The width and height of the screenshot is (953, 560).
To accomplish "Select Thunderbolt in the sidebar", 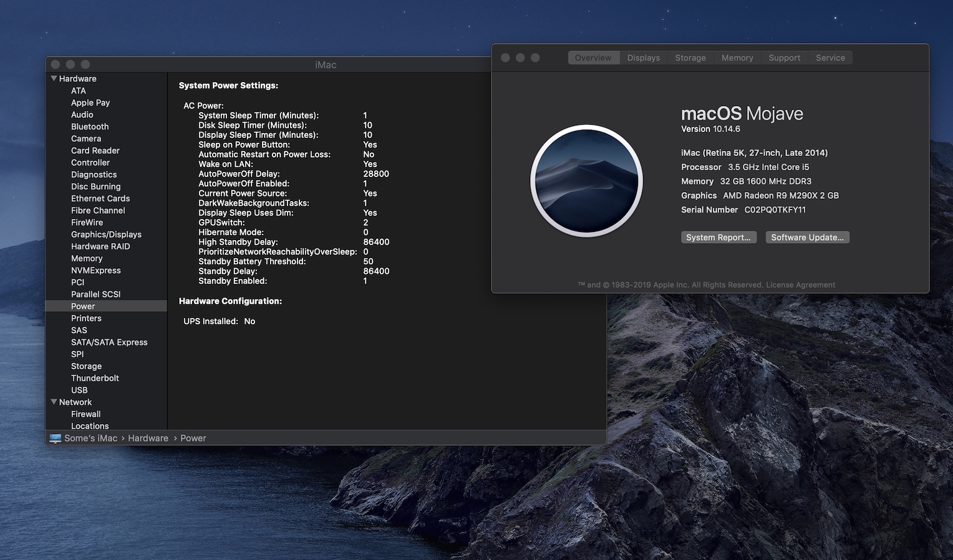I will pos(95,378).
